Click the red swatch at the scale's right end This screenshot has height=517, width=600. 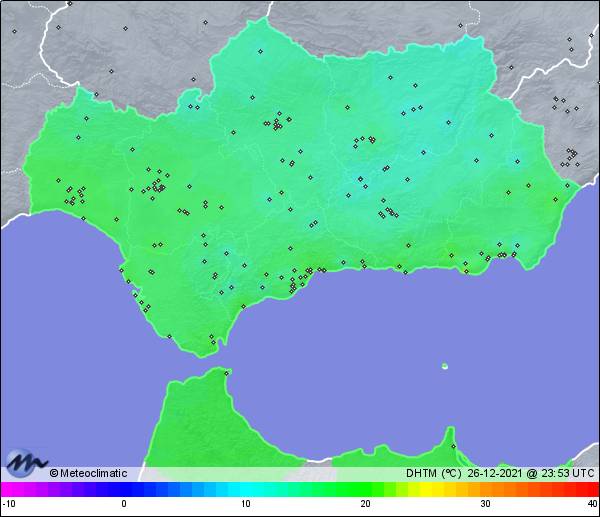592,489
